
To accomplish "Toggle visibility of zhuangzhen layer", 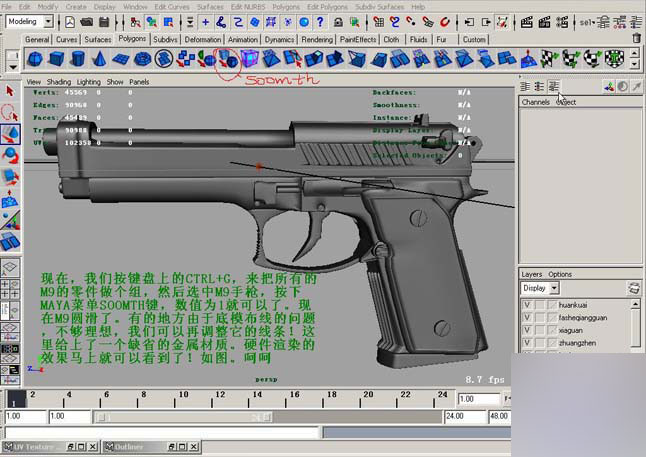I will pyautogui.click(x=527, y=342).
